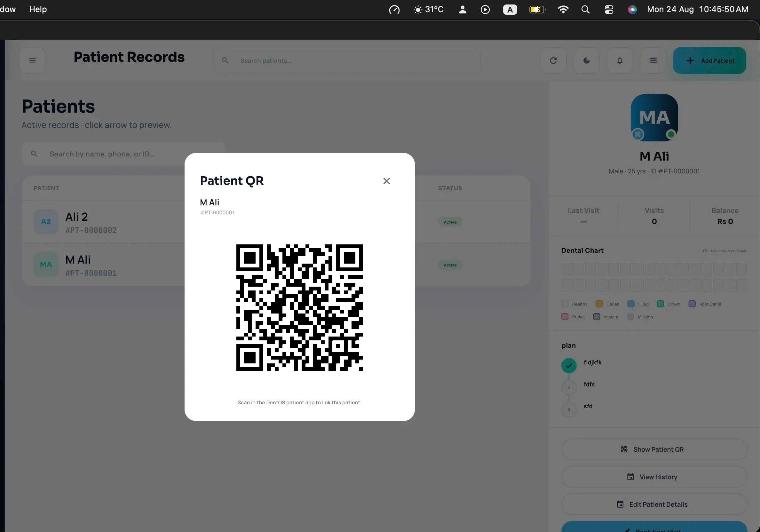Viewport: 760px width, 532px height.
Task: Select the Caries legend swatch
Action: (x=599, y=304)
